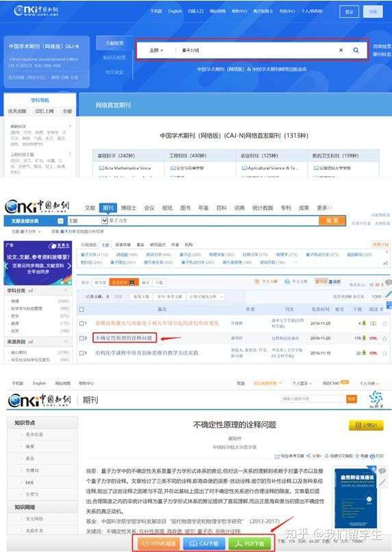Screen dimensions: 392x552
Task: Click the CNKI logo in the top blue header
Action: 36,11
